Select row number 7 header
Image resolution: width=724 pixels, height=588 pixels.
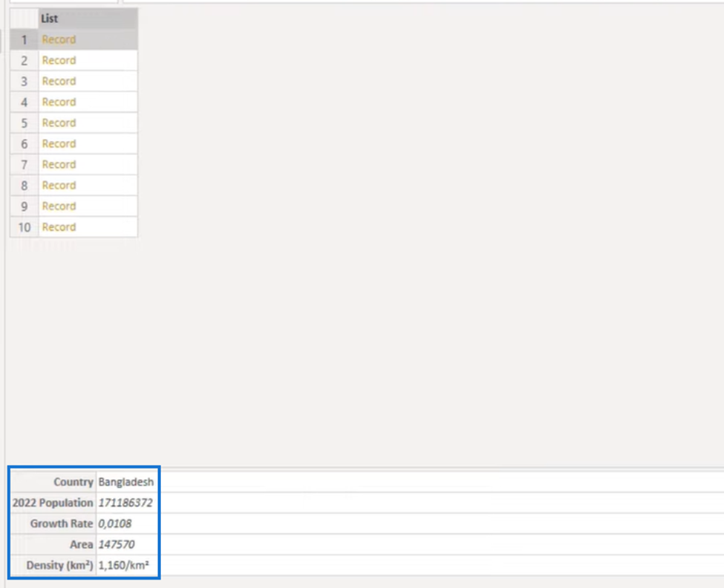pos(24,164)
